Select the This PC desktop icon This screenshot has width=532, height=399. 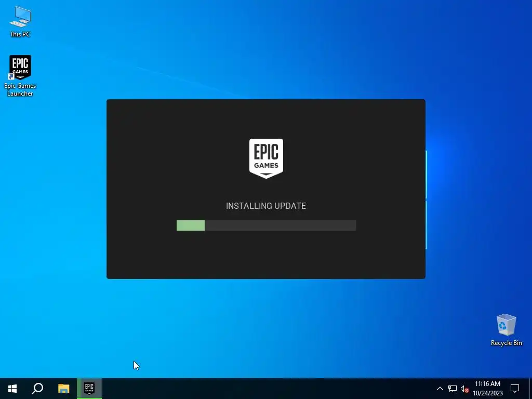(20, 21)
